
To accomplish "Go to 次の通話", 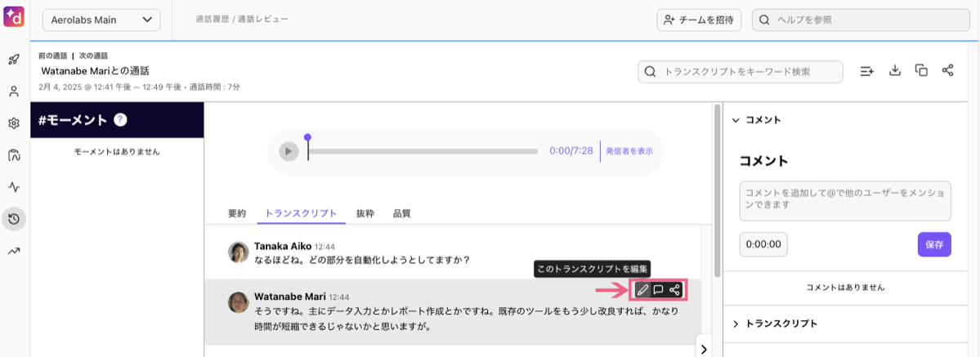I will point(94,56).
